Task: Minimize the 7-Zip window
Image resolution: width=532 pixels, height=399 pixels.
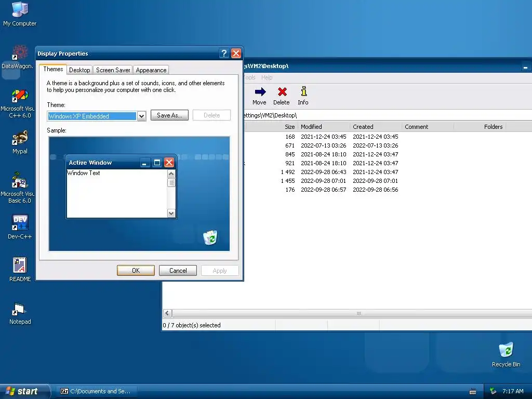Action: pyautogui.click(x=525, y=67)
